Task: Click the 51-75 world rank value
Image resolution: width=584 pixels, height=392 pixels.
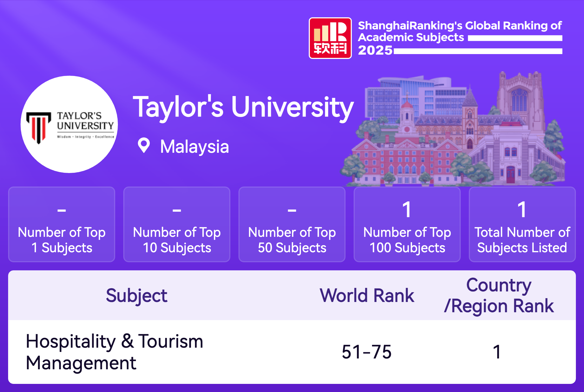Action: point(367,352)
